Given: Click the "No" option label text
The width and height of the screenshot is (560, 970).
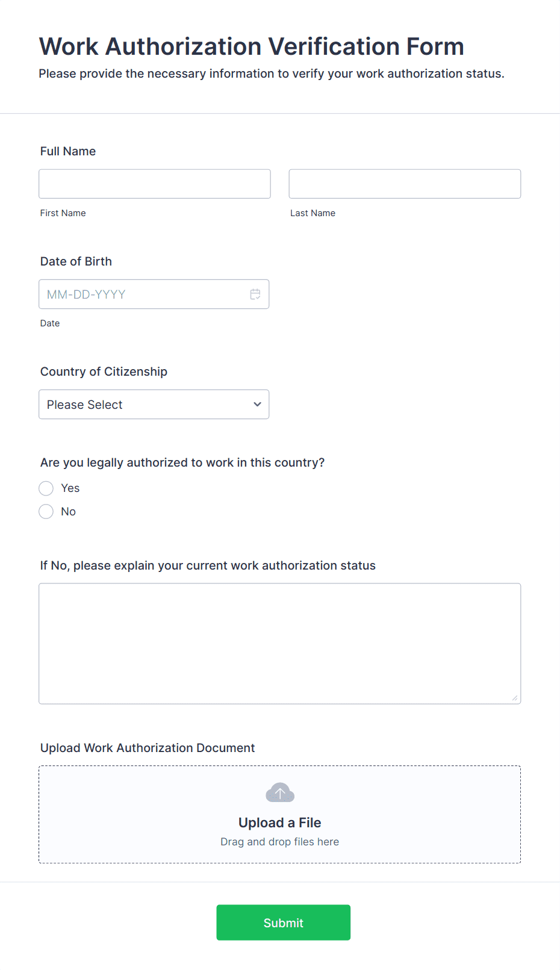Looking at the screenshot, I should coord(69,512).
